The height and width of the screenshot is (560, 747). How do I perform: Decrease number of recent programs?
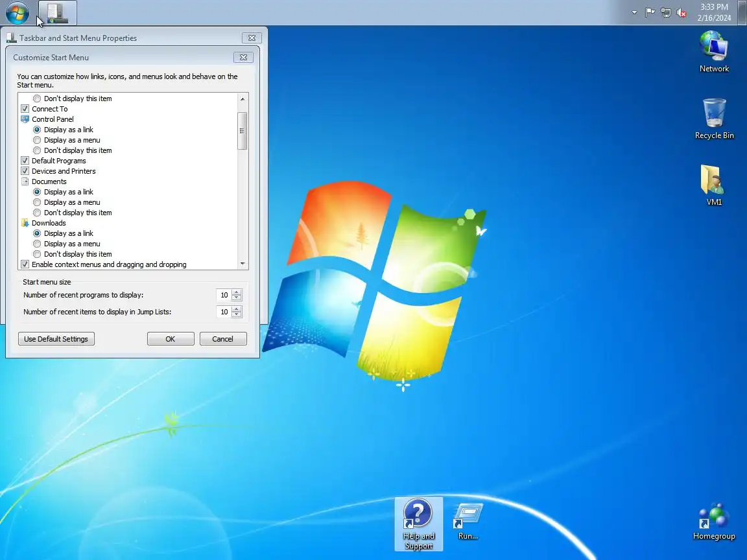236,298
